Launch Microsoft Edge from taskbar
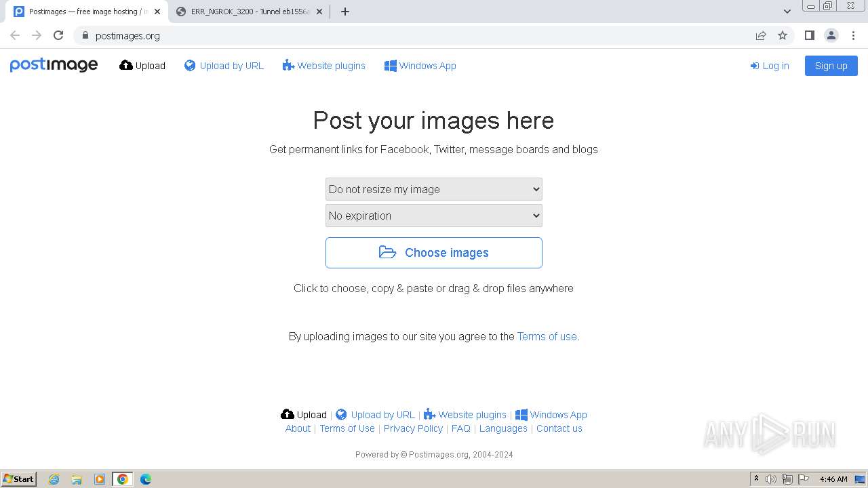This screenshot has height=488, width=868. pos(146,479)
